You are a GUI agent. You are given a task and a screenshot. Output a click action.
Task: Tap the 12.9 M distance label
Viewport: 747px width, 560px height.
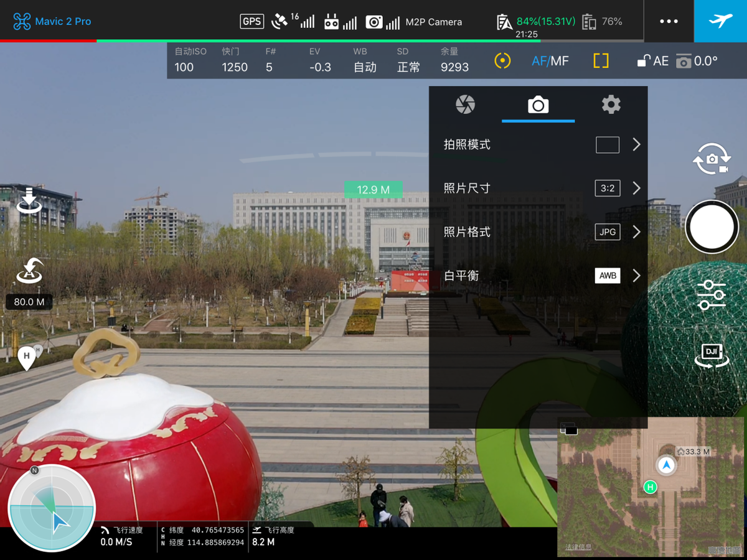tap(374, 190)
